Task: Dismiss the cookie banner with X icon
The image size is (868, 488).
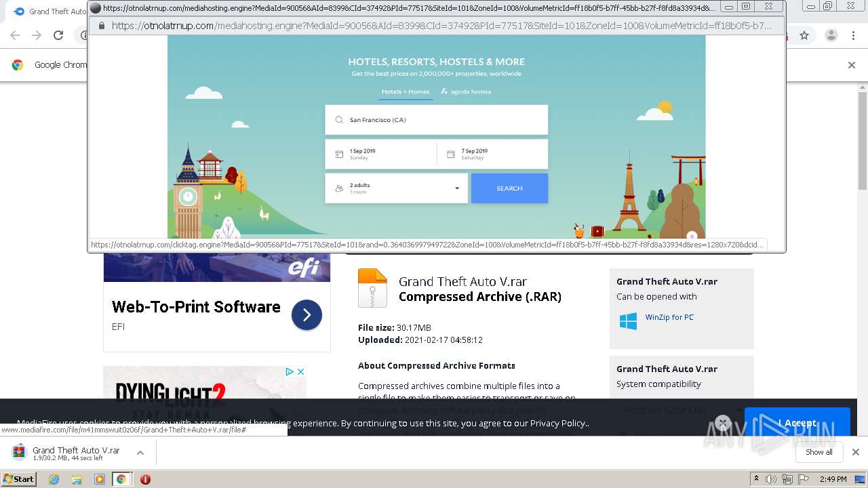Action: [x=723, y=424]
